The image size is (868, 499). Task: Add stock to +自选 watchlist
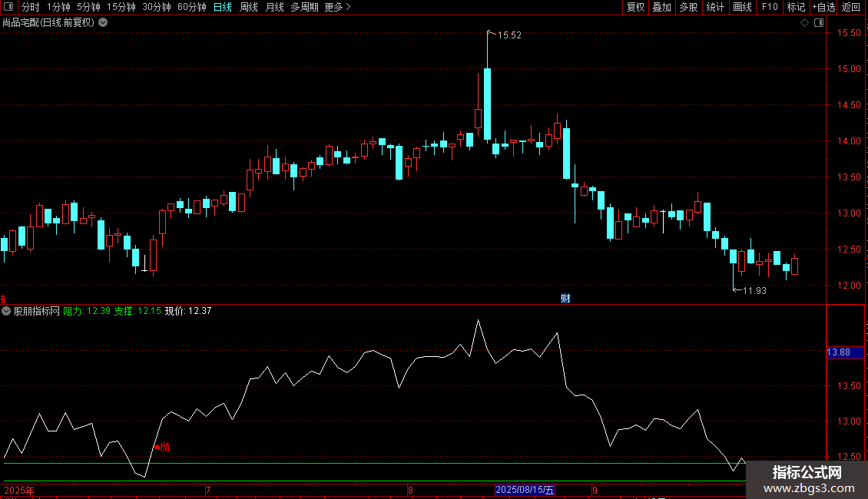pos(823,7)
